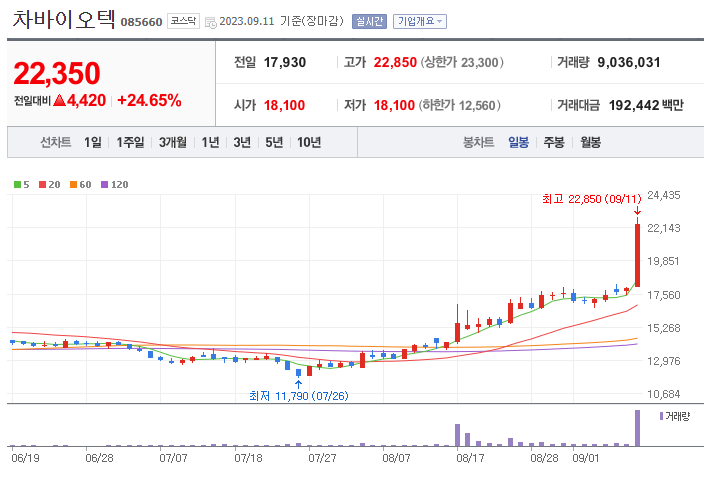This screenshot has width=704, height=482.
Task: Click the red 20-day moving average swatch
Action: point(43,184)
